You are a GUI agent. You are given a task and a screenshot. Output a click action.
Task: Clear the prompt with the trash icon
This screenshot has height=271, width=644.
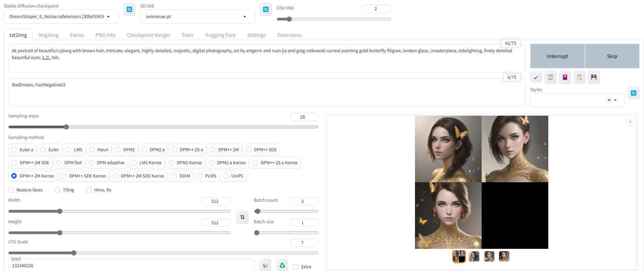(x=550, y=77)
